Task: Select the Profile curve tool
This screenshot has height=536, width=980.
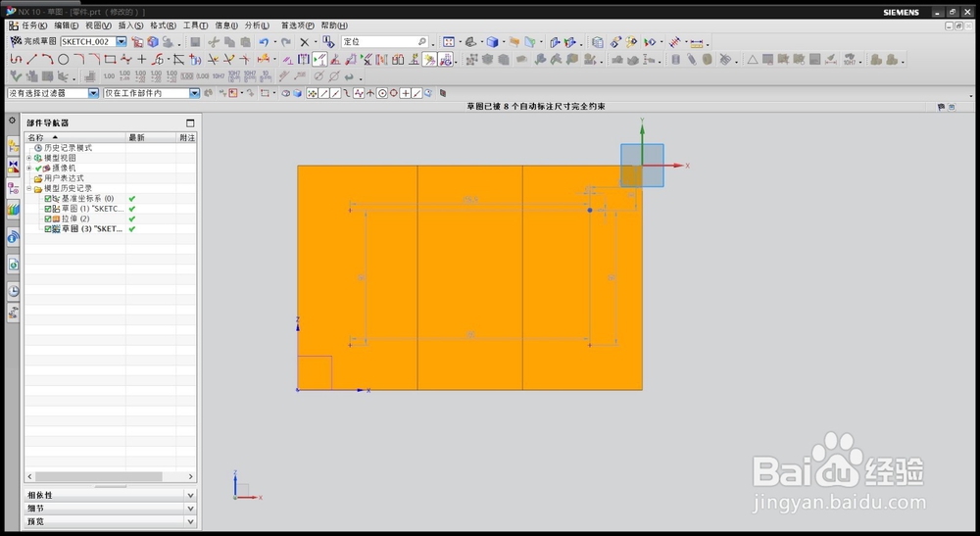Action: coord(17,60)
